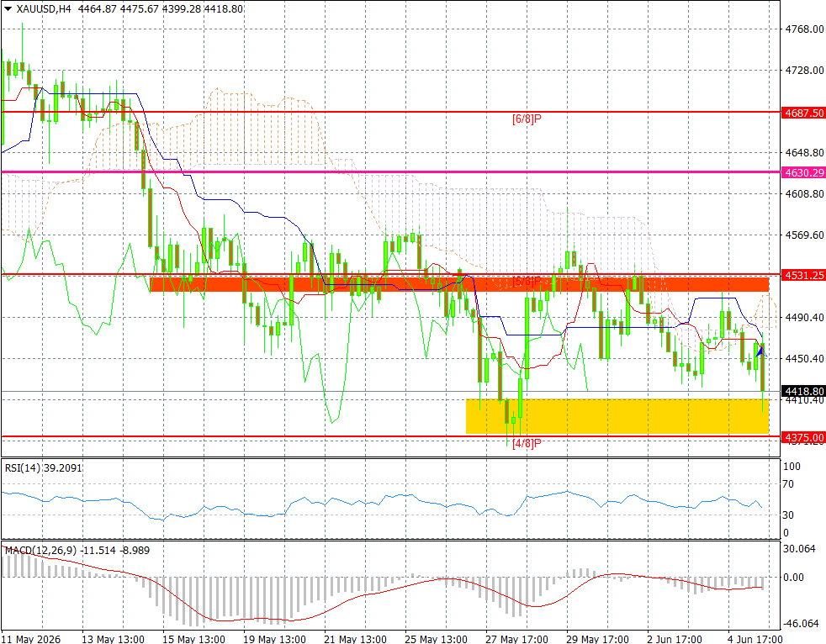Click the RSI scale value 30

(x=789, y=515)
